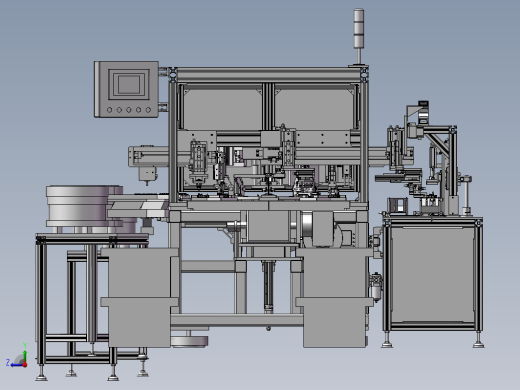This screenshot has width=520, height=390.
Task: Select the touchscreen display on the control panel
Action: (129, 84)
